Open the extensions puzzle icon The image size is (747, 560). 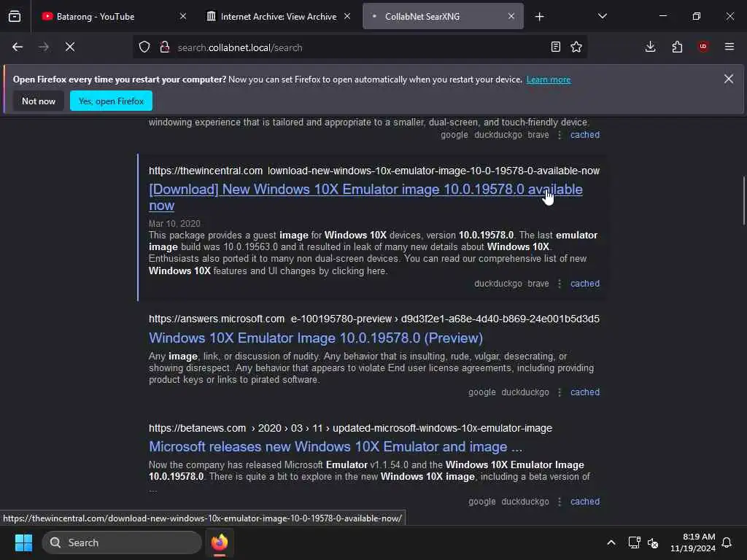pyautogui.click(x=677, y=47)
